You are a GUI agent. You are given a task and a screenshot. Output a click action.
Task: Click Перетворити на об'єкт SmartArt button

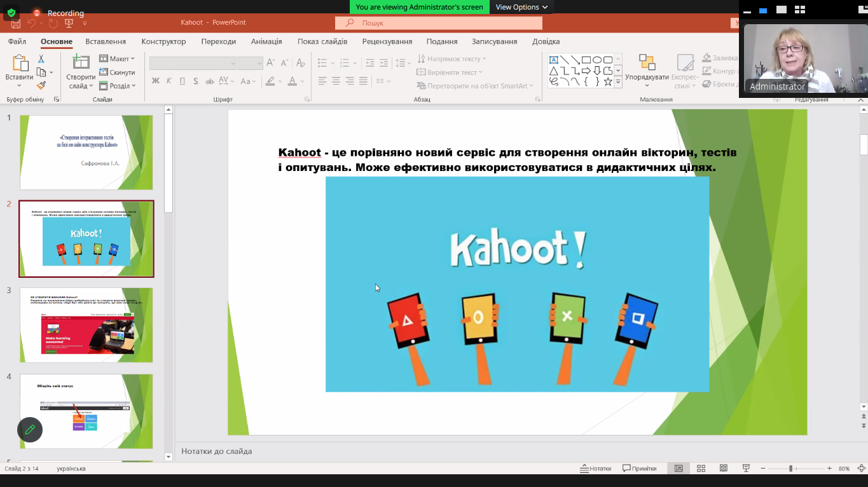475,86
